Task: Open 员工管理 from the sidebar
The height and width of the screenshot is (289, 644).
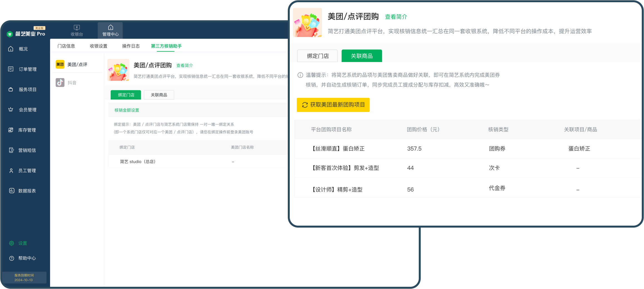Action: pyautogui.click(x=27, y=171)
